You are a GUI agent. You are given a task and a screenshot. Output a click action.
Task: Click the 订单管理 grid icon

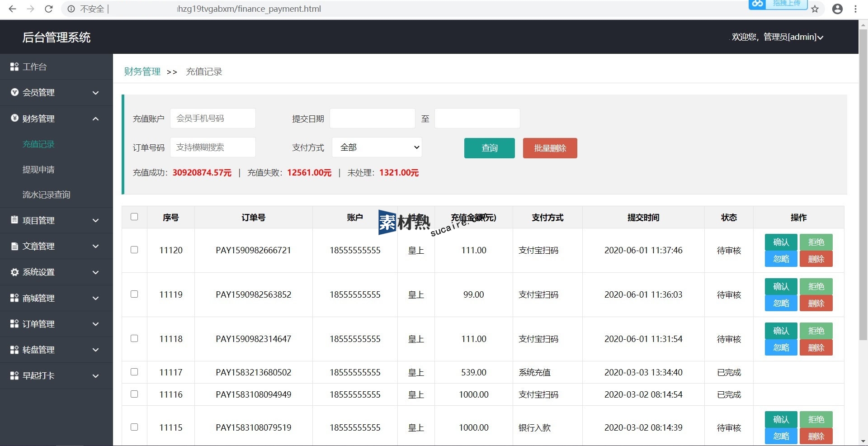coord(14,324)
